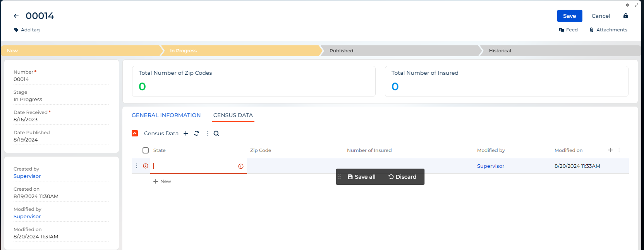The width and height of the screenshot is (644, 250).
Task: Click the Supervisor link in the census row
Action: [x=491, y=166]
